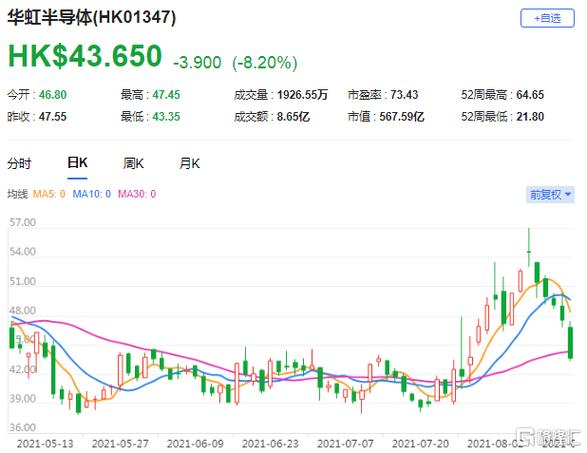Click the current price HK$43.650

pyautogui.click(x=85, y=56)
